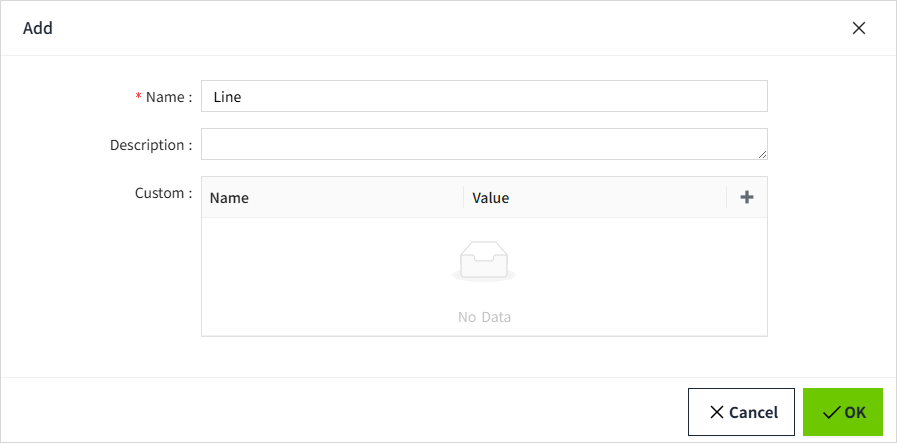Click the X icon inside Cancel button

click(717, 412)
